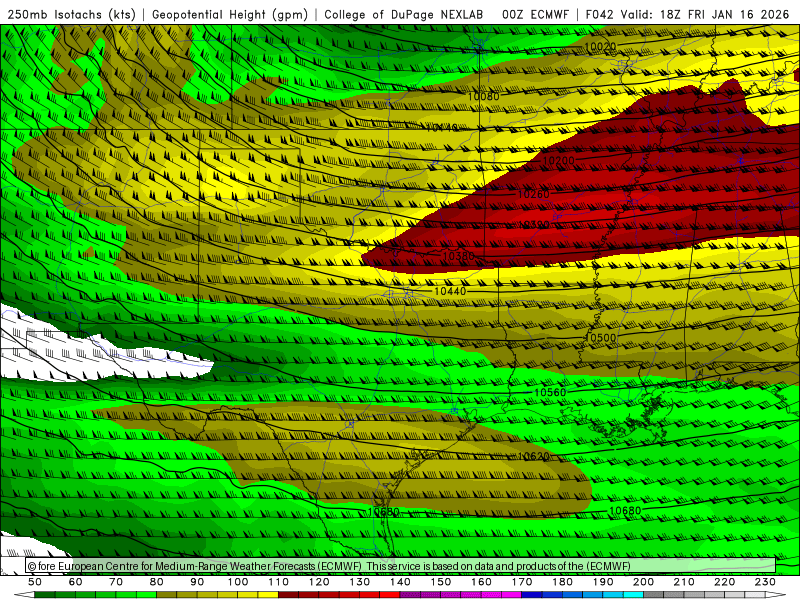The height and width of the screenshot is (600, 800).
Task: Click the 230 knot colorbar tick label
Action: tap(765, 582)
